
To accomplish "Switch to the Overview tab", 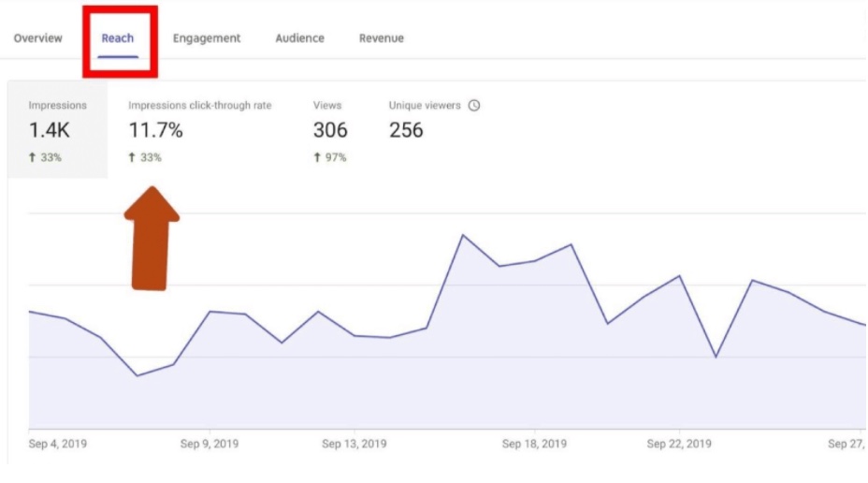I will pyautogui.click(x=37, y=38).
